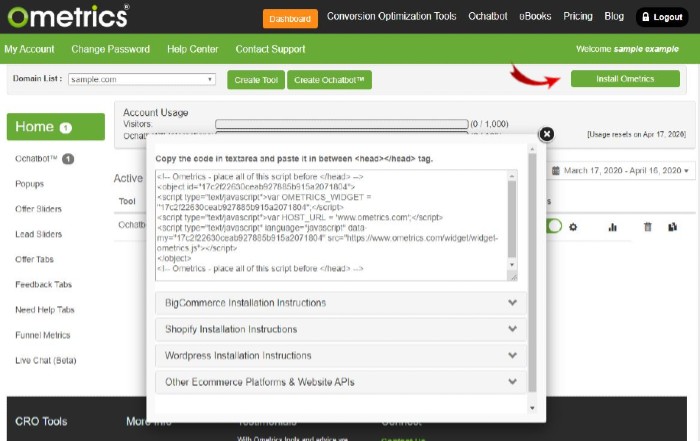Click the textarea scroll-down arrow
This screenshot has height=441, width=700.
pos(512,265)
